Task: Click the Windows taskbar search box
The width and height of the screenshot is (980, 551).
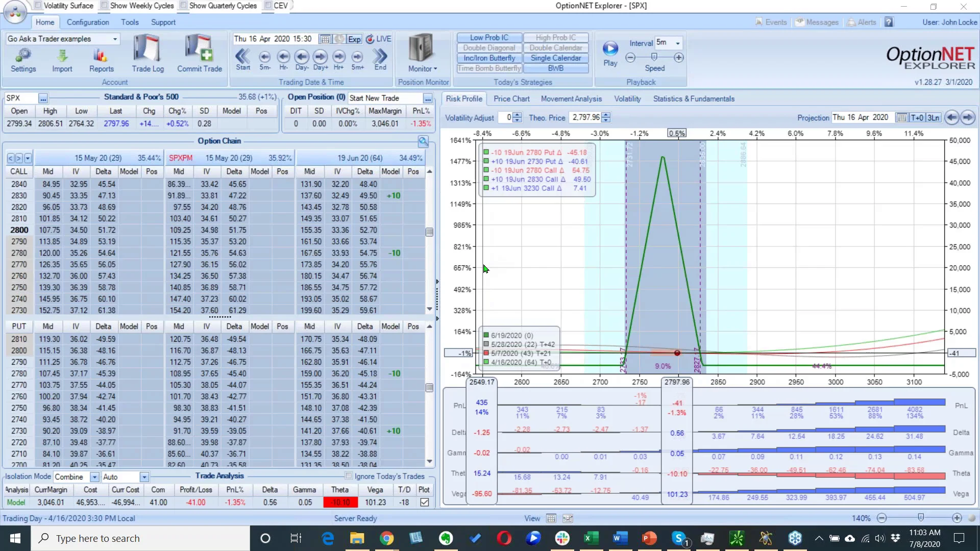Action: [140, 538]
